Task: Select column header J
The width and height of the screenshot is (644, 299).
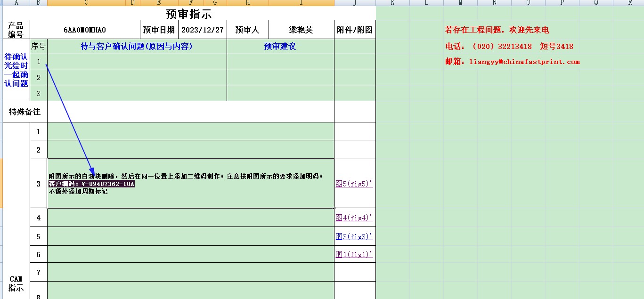Action: click(355, 3)
